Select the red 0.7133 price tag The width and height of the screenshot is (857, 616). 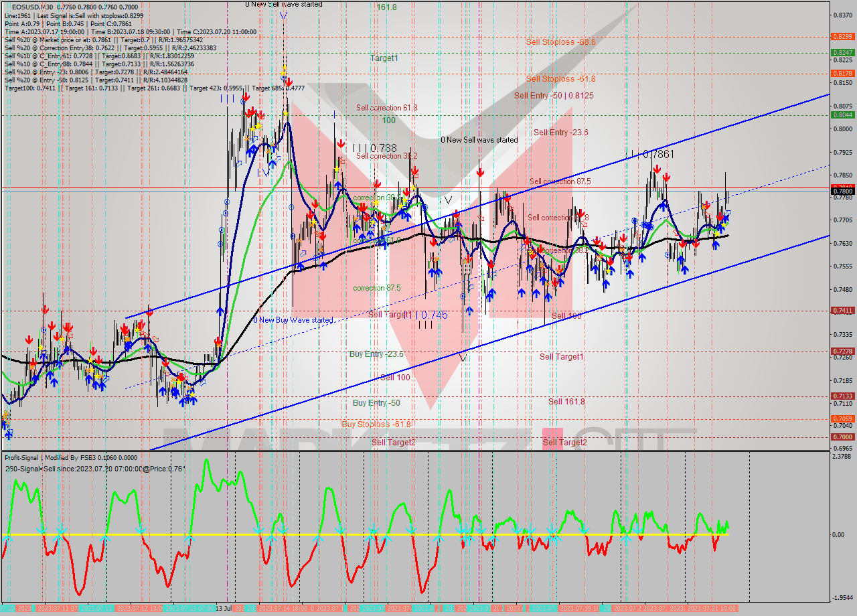(x=842, y=396)
